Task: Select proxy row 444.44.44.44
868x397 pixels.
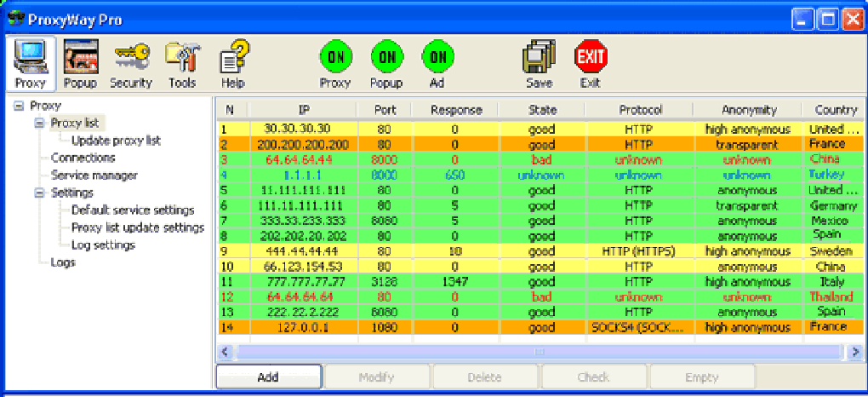Action: (540, 251)
